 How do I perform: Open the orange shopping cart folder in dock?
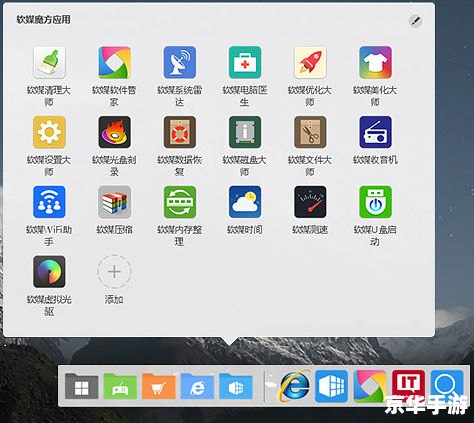point(159,386)
